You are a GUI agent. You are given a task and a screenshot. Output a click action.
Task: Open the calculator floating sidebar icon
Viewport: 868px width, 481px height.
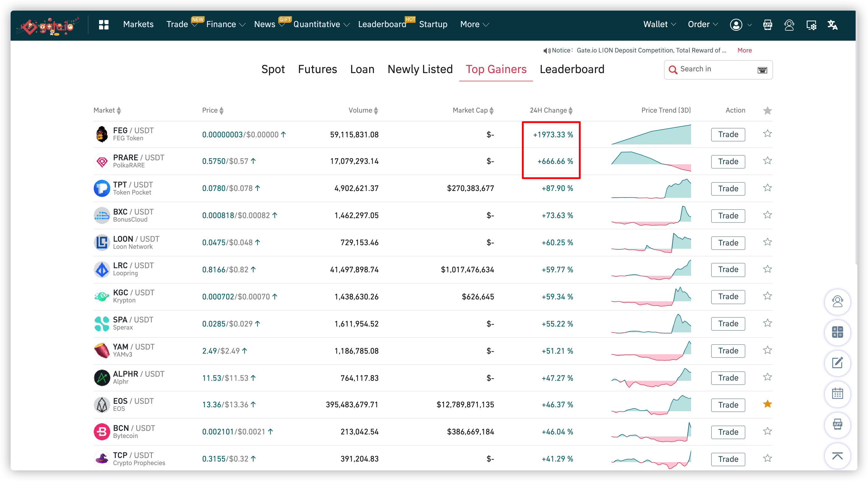point(837,332)
